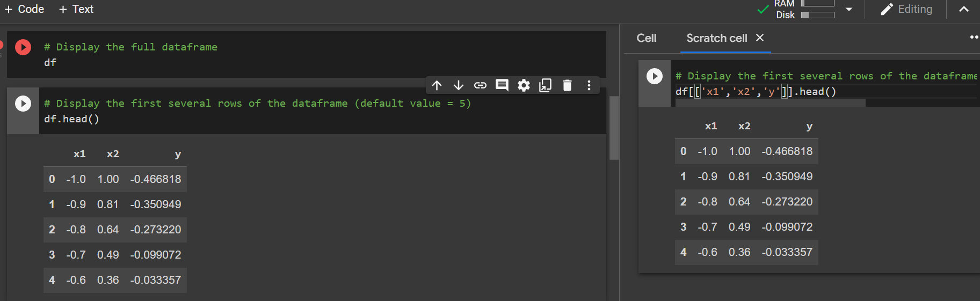The width and height of the screenshot is (980, 301).
Task: Copy link to cell icon
Action: click(480, 85)
